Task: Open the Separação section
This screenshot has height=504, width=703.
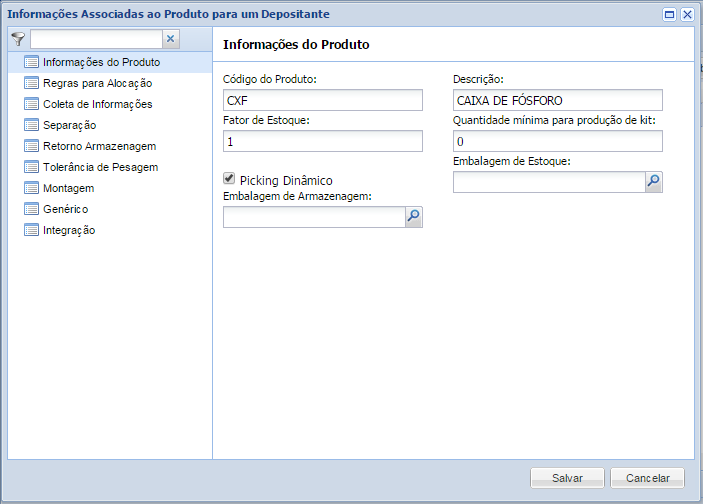Action: click(x=69, y=125)
